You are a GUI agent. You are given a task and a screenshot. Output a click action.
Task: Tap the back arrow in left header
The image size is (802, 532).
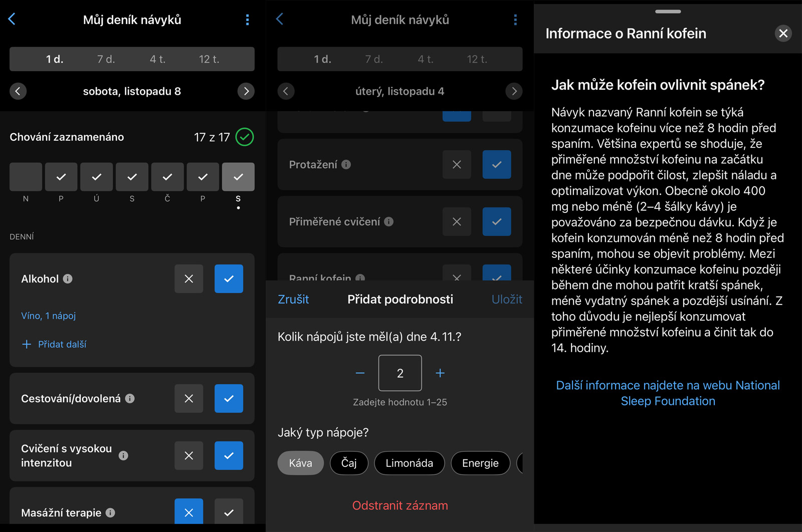[x=12, y=19]
